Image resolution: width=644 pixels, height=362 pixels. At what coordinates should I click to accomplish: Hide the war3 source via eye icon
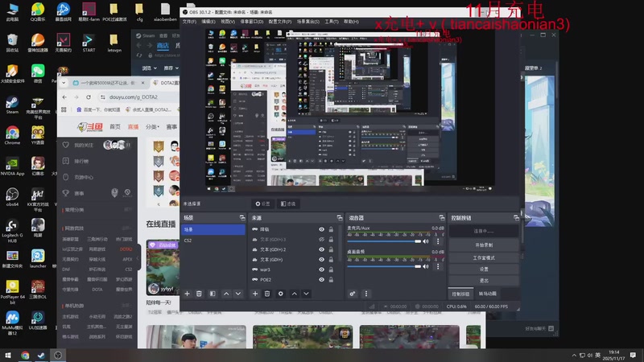[321, 269]
